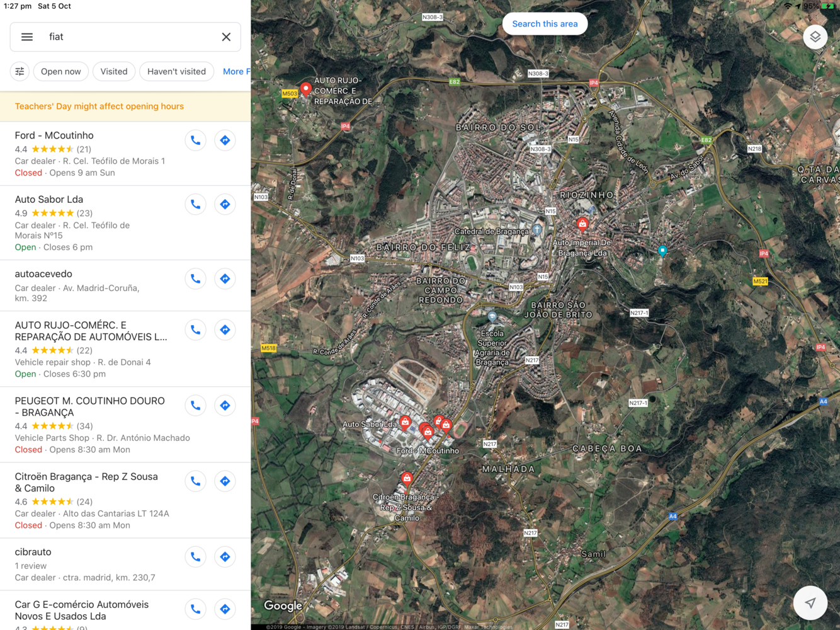This screenshot has height=630, width=840.
Task: Tap the 'CABEÇA BOA' map label
Action: point(607,449)
